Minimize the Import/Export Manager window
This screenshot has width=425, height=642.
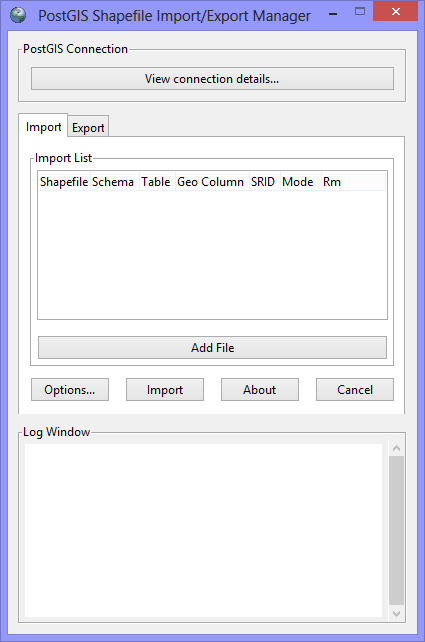point(333,14)
